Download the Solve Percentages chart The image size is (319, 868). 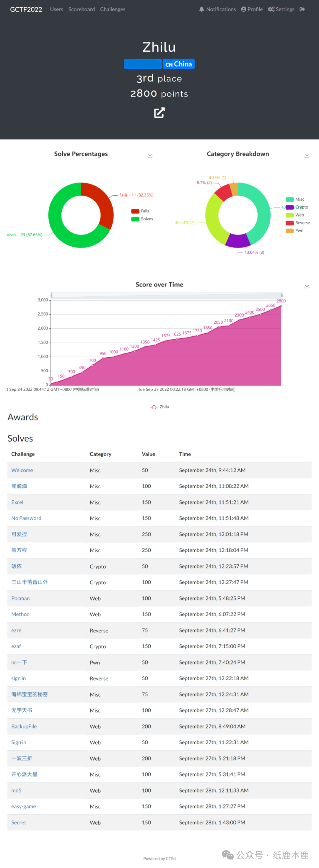(x=150, y=155)
